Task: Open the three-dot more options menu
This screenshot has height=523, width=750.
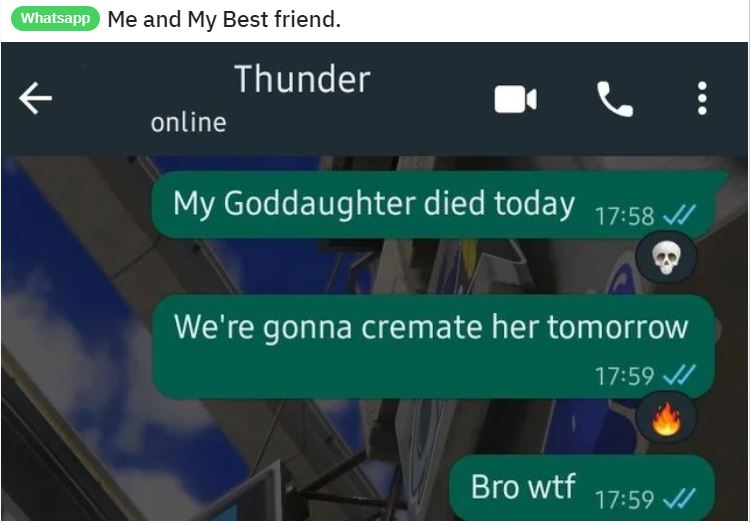Action: coord(702,98)
